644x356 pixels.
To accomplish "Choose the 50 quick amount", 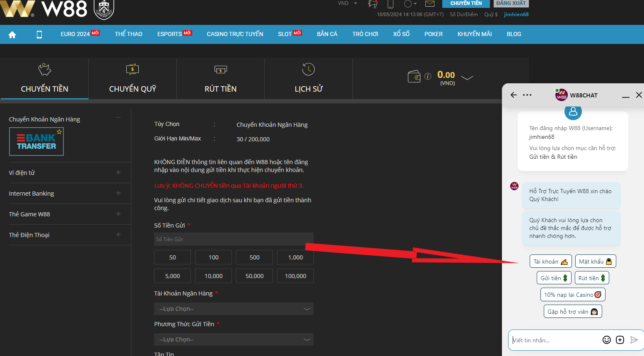I will 172,257.
